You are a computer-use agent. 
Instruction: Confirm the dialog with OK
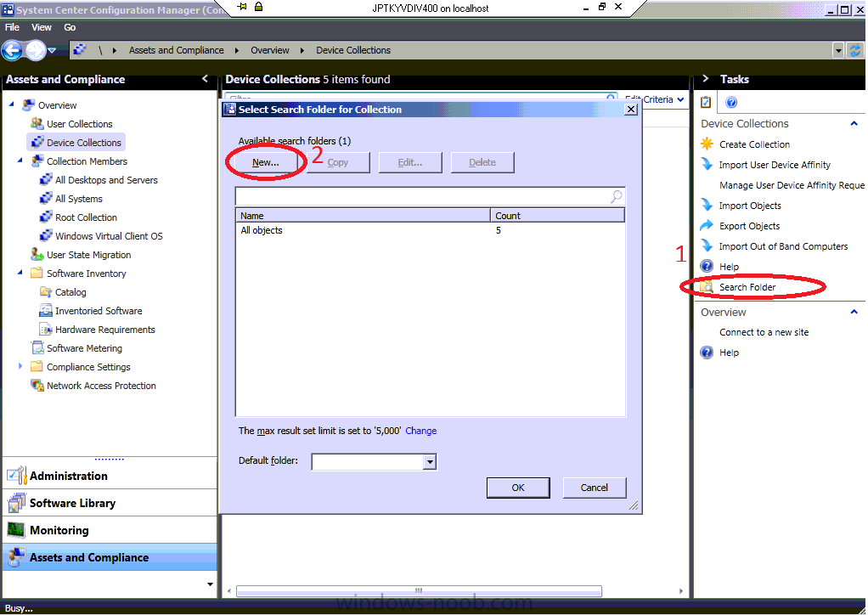pyautogui.click(x=518, y=488)
